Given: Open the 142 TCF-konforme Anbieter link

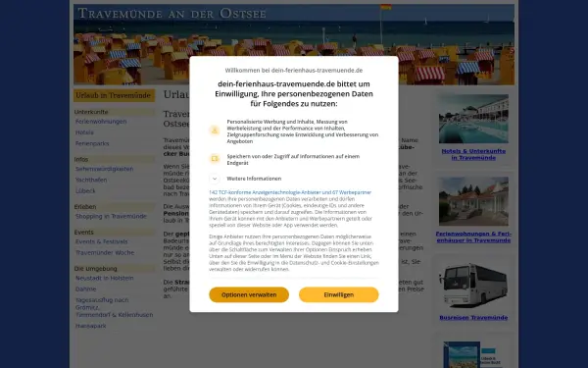Looking at the screenshot, I should 290,192.
